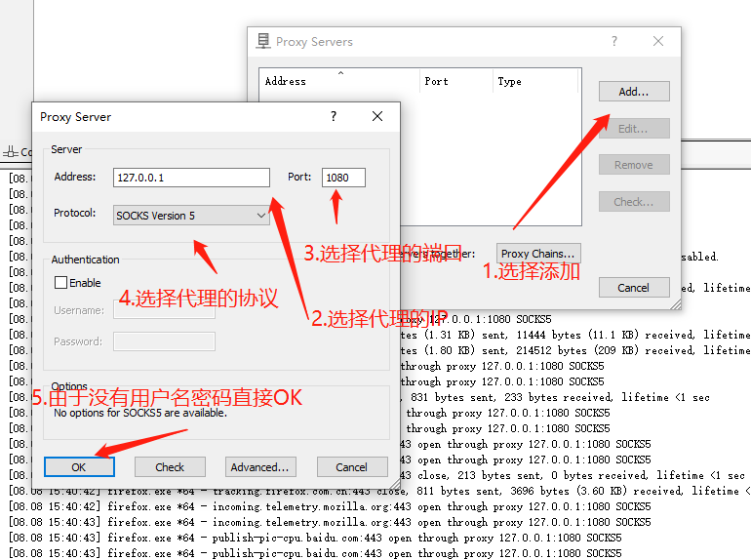Cancel the Proxy Servers window
The height and width of the screenshot is (560, 751).
(x=634, y=288)
